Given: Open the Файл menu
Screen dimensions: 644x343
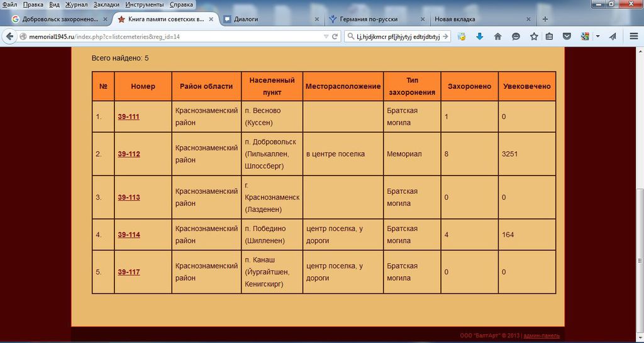Looking at the screenshot, I should pos(9,4).
